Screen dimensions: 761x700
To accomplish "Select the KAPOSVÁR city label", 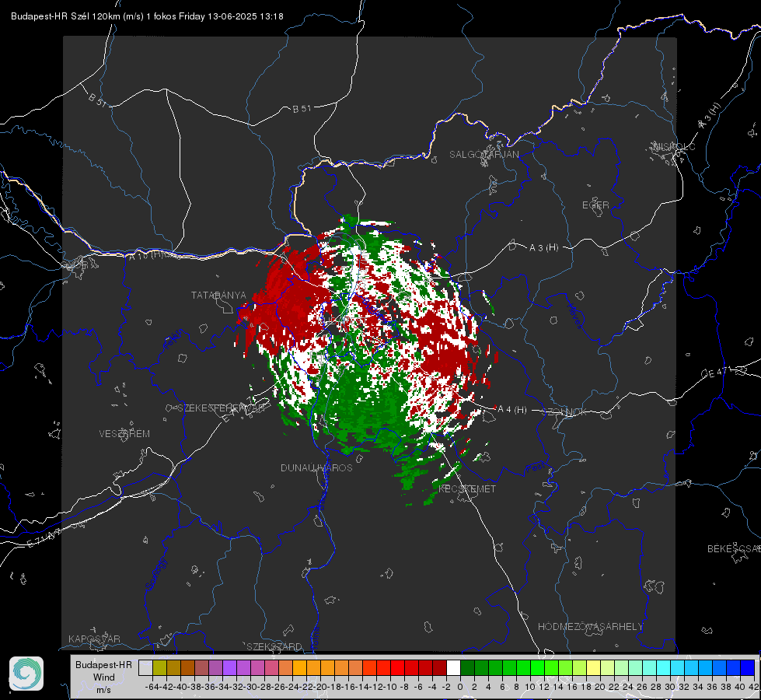I will click(94, 639).
